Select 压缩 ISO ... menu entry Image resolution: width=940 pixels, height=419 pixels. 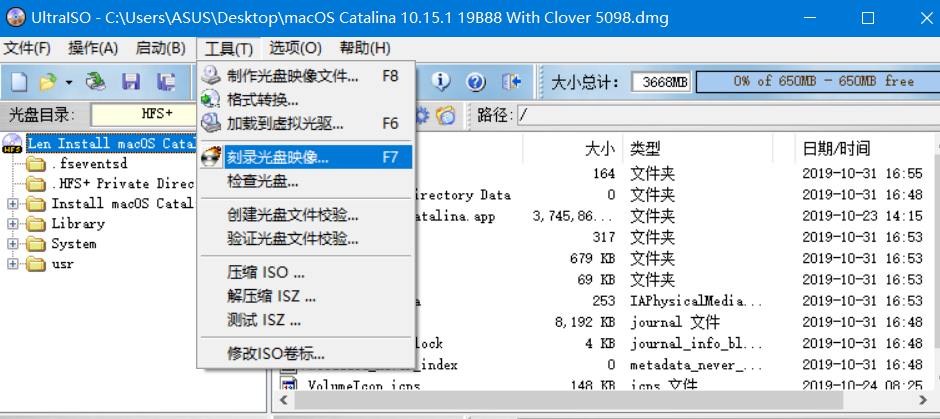click(306, 273)
